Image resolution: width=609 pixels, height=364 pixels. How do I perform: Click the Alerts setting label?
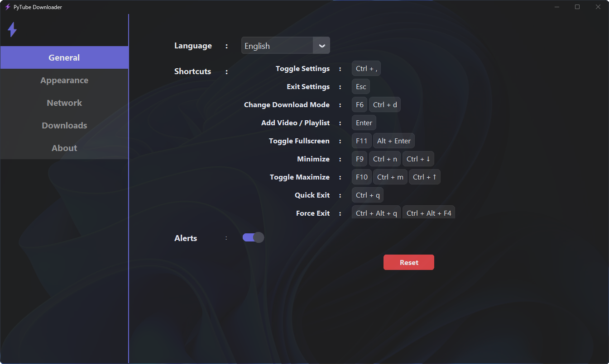click(x=186, y=238)
